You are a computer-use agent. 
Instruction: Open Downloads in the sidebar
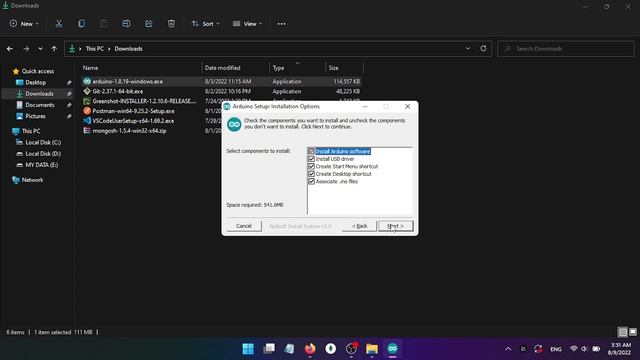click(39, 93)
